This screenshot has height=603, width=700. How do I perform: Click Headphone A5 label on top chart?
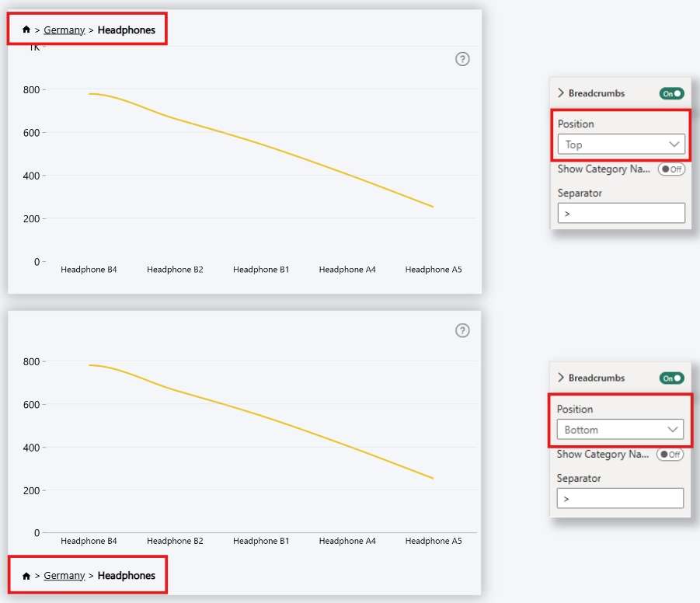click(x=434, y=270)
